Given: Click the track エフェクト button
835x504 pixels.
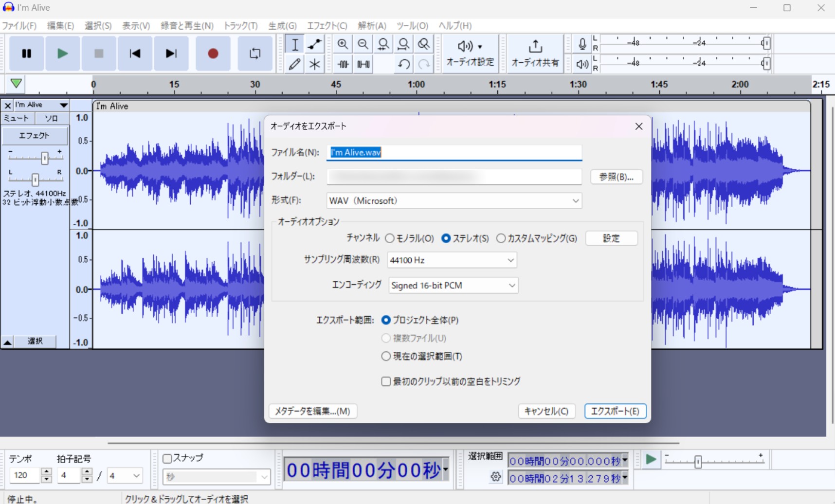Looking at the screenshot, I should point(35,136).
